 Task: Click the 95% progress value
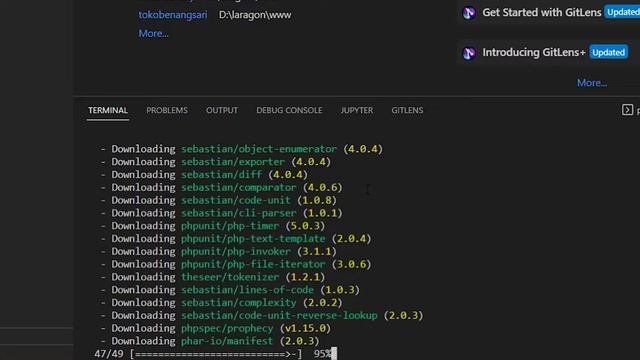click(x=322, y=354)
